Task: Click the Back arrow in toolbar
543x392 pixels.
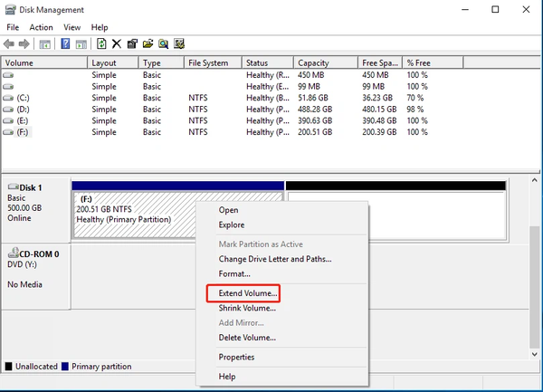Action: pyautogui.click(x=9, y=43)
